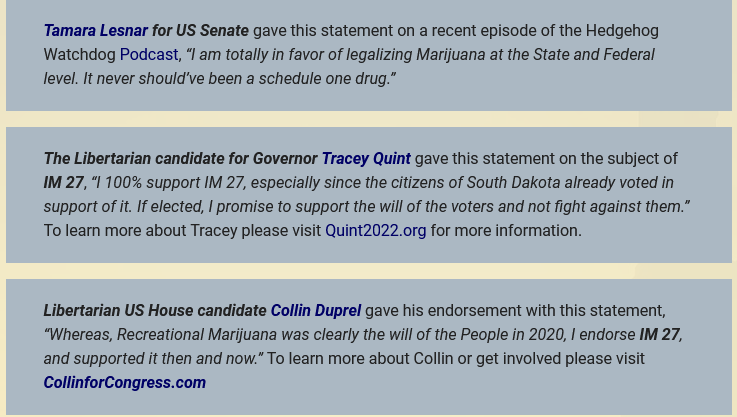
Task: Open the Tamara Lesnar link
Action: tap(95, 31)
